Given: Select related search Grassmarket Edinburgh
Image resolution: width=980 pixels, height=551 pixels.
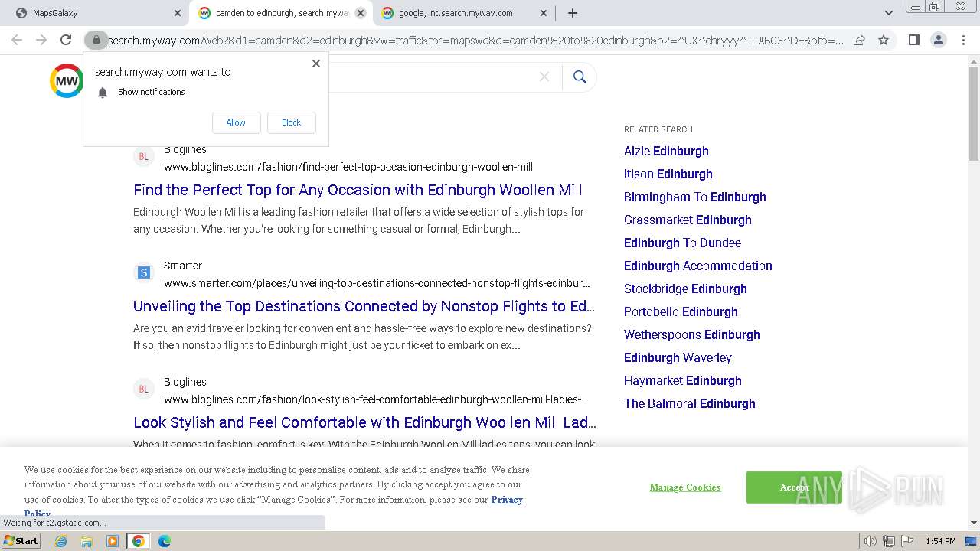Looking at the screenshot, I should tap(688, 220).
